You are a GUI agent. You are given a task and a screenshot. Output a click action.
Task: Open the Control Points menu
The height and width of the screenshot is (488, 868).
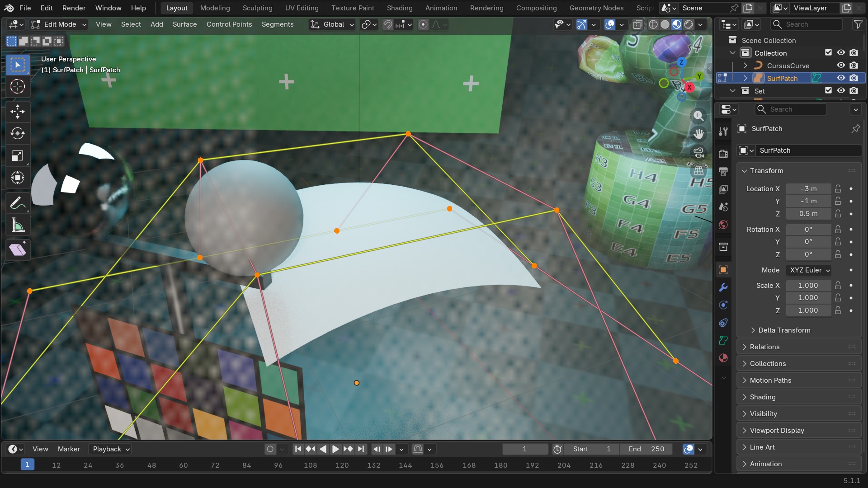229,24
